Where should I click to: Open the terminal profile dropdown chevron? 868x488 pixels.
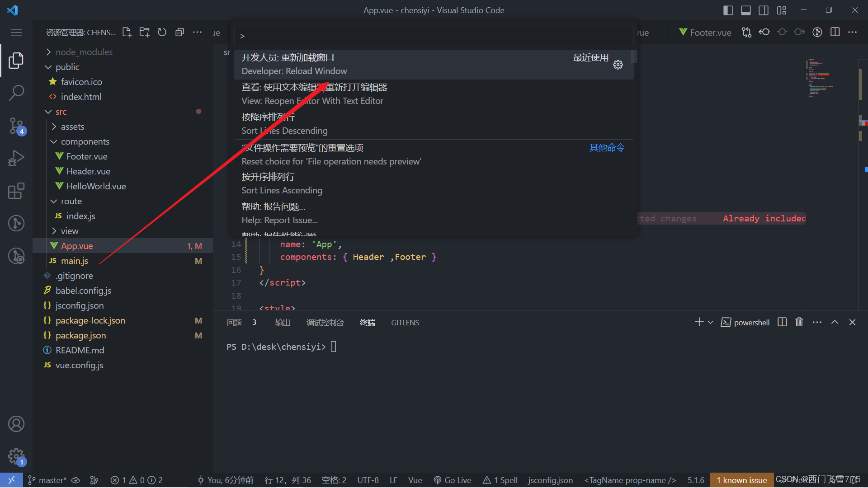(x=710, y=322)
